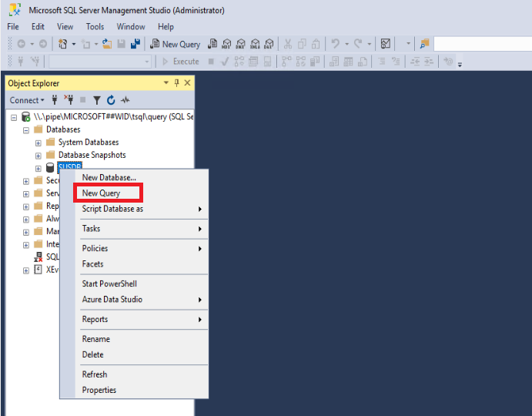532x416 pixels.
Task: Click the Copy toolbar icon
Action: point(302,44)
